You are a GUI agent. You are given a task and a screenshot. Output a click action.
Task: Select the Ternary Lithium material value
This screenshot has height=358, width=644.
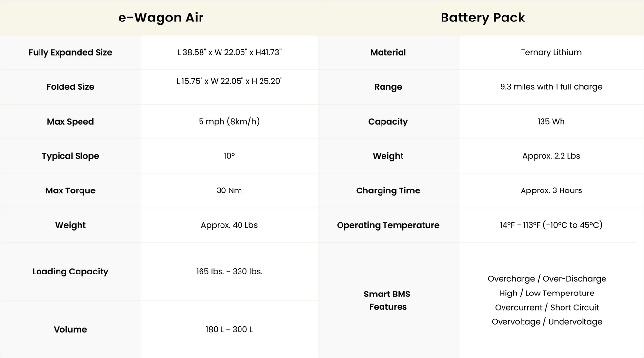[x=551, y=52]
